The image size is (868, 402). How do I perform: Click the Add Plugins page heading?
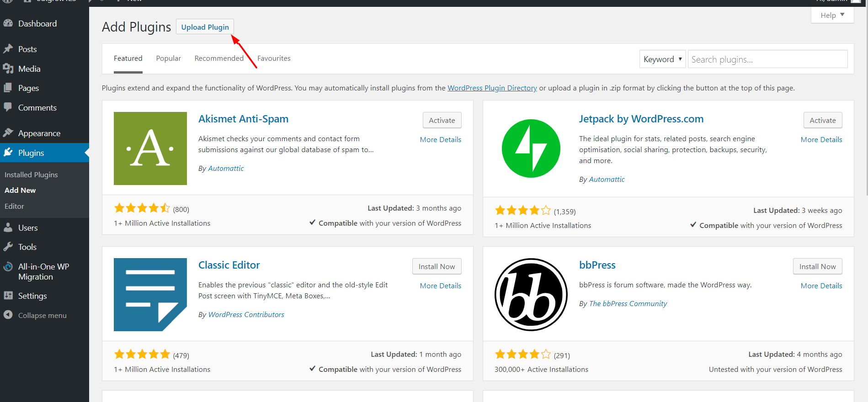(x=136, y=27)
